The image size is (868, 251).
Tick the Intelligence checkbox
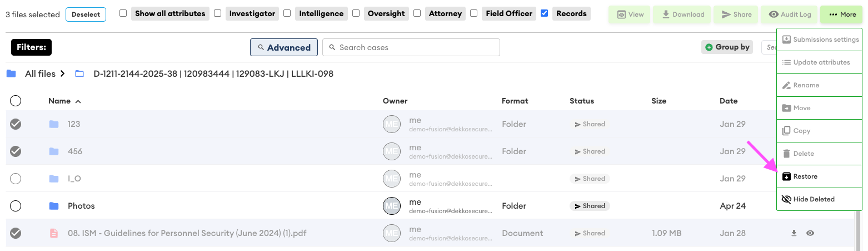pos(287,13)
